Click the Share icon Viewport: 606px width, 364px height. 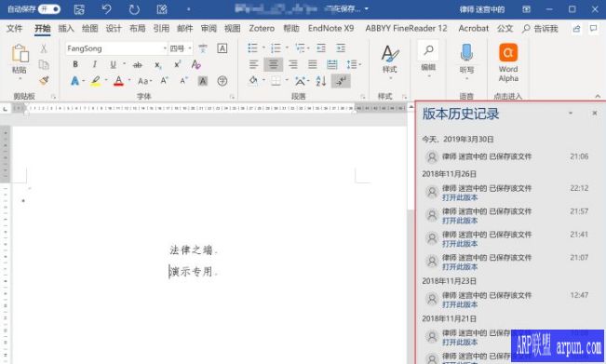pyautogui.click(x=576, y=29)
